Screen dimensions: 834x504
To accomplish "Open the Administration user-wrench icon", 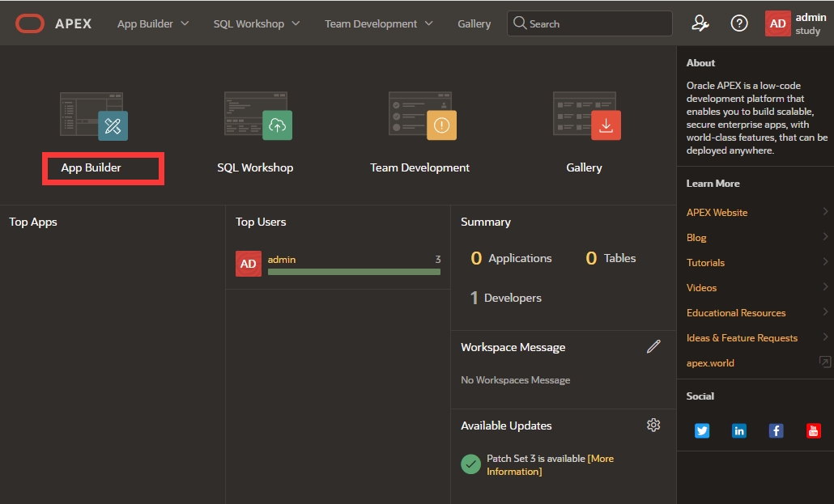I will tap(700, 23).
